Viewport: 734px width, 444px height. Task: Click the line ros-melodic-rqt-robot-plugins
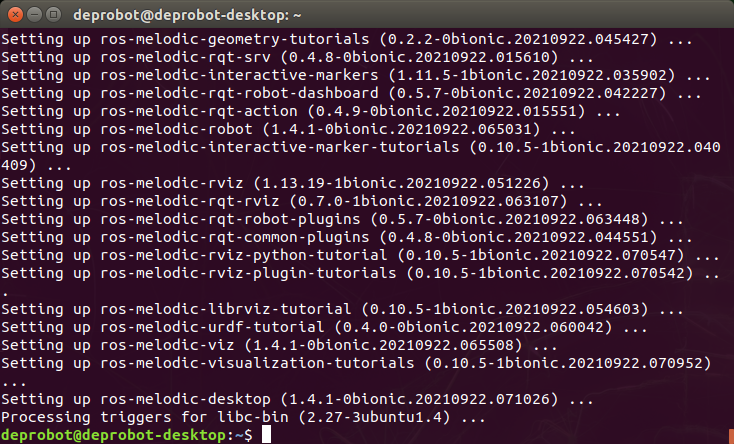342,219
